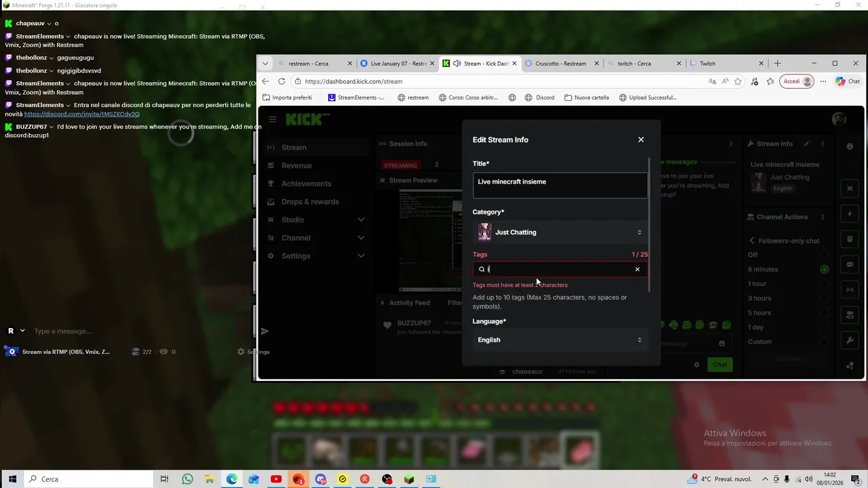The image size is (868, 488).
Task: Open Discord bookmark in favorites bar
Action: (539, 97)
